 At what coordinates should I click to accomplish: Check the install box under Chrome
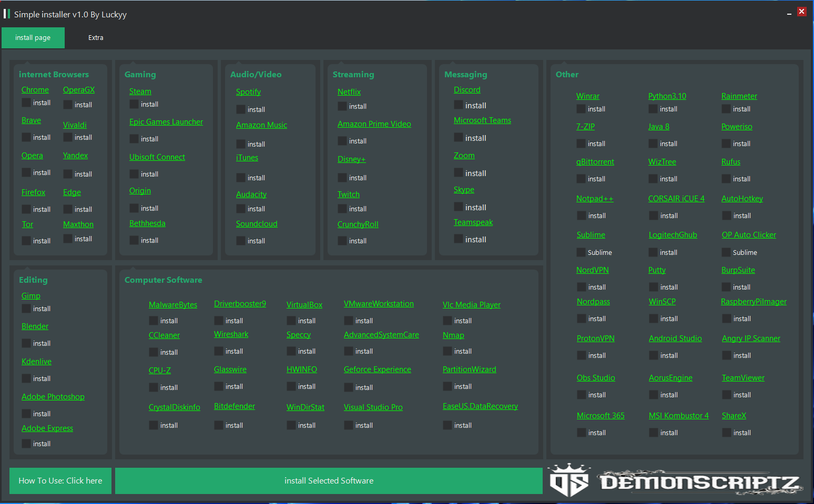(x=26, y=103)
